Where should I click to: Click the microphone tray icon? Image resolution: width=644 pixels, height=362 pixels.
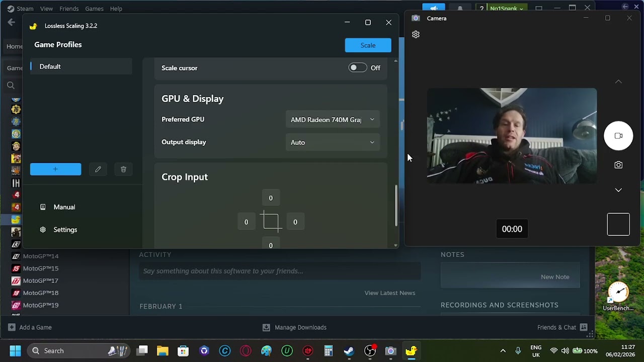click(x=518, y=351)
